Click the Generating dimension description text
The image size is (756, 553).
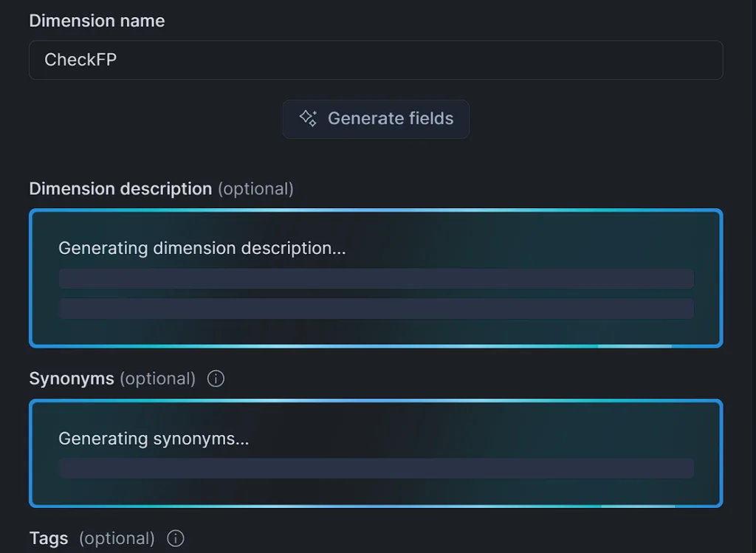click(202, 248)
